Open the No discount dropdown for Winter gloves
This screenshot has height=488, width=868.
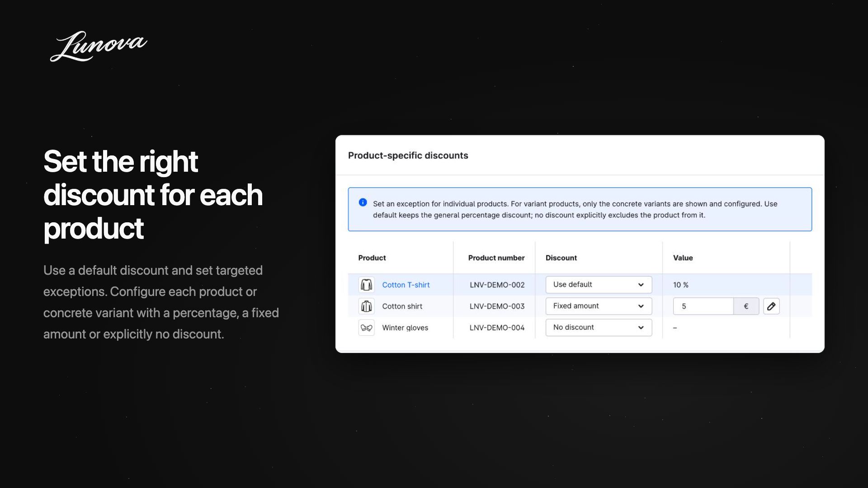click(599, 328)
